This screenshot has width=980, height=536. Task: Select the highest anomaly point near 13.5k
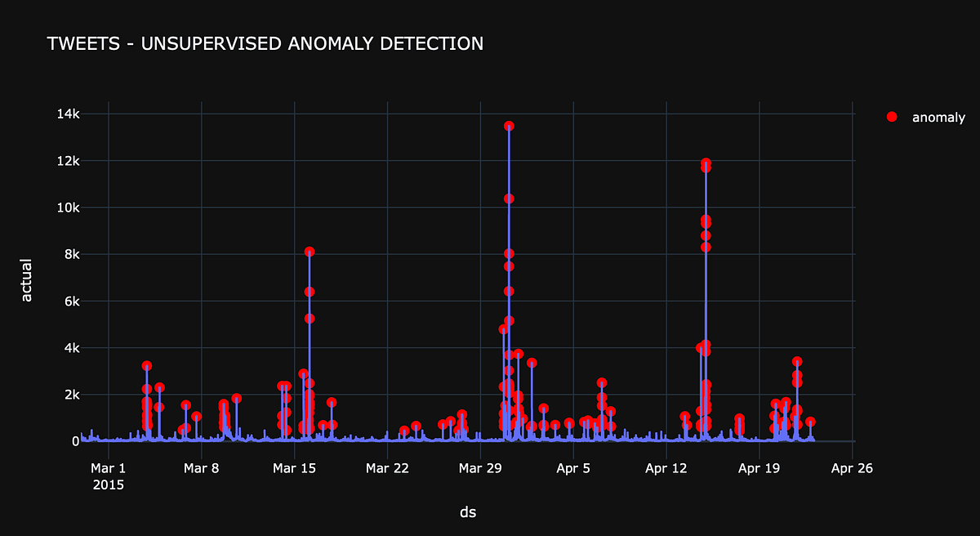coord(508,124)
